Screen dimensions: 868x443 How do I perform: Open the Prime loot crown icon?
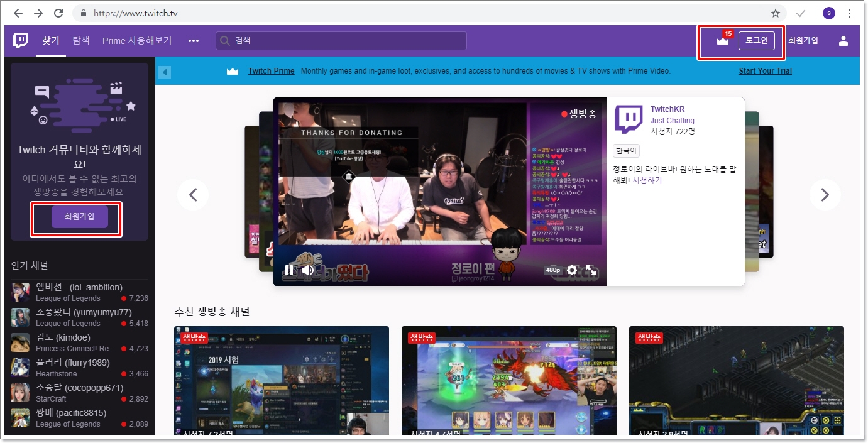click(x=723, y=41)
